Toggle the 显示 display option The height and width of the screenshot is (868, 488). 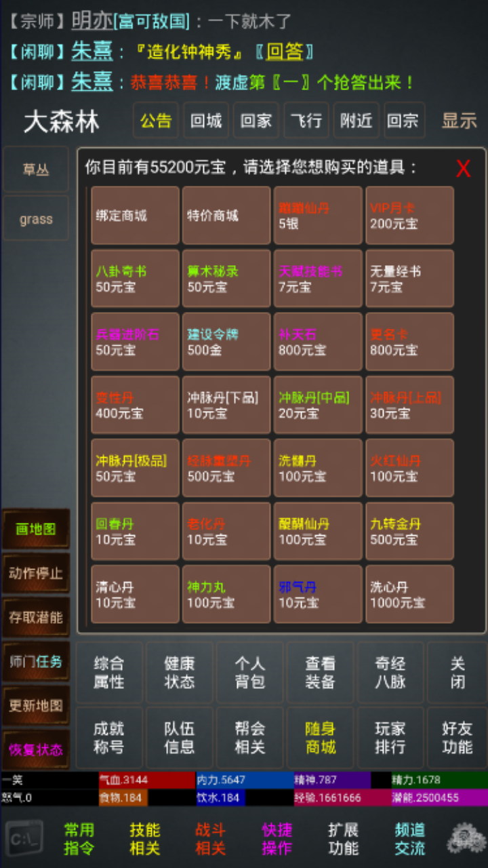[x=460, y=121]
